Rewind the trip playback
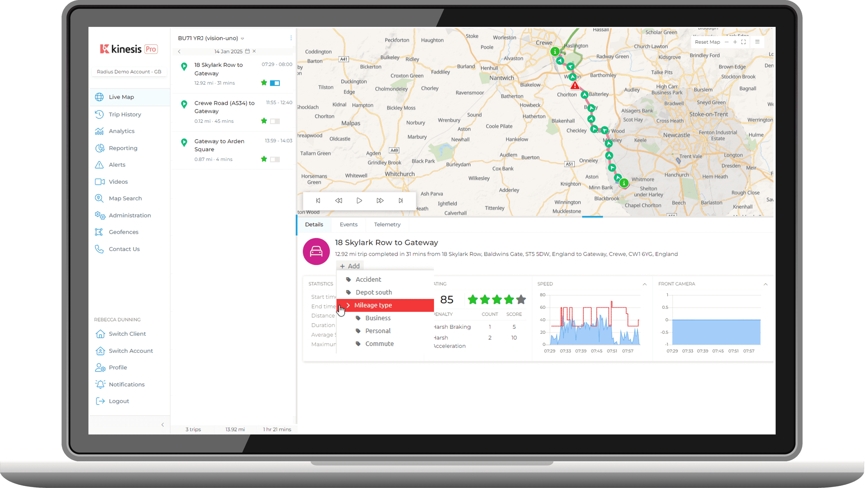The image size is (868, 488). click(x=339, y=201)
